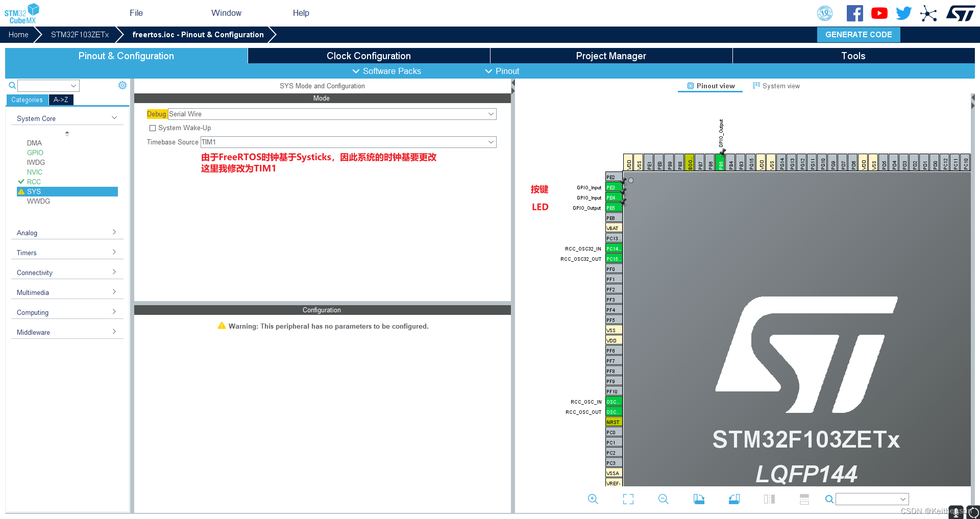
Task: Flip the chip view vertically
Action: [804, 499]
